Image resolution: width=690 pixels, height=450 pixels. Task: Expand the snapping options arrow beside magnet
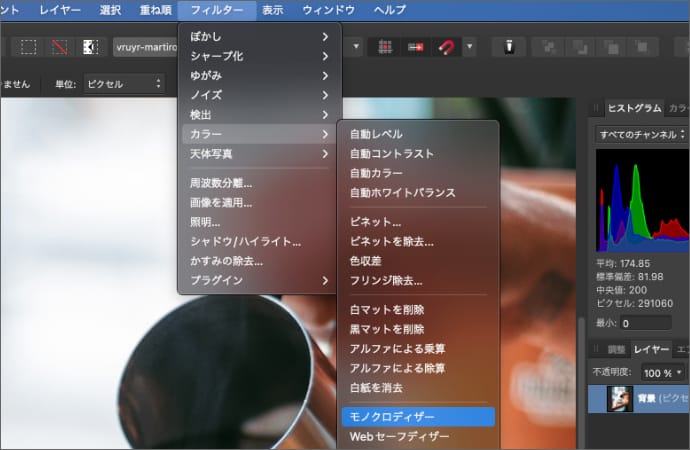pyautogui.click(x=469, y=47)
